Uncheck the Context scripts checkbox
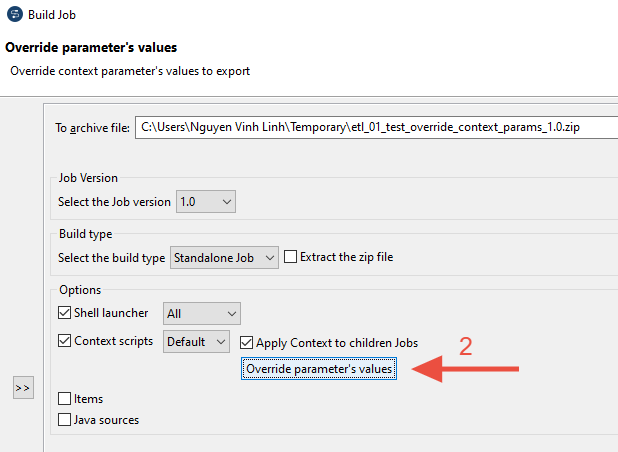 click(x=65, y=340)
